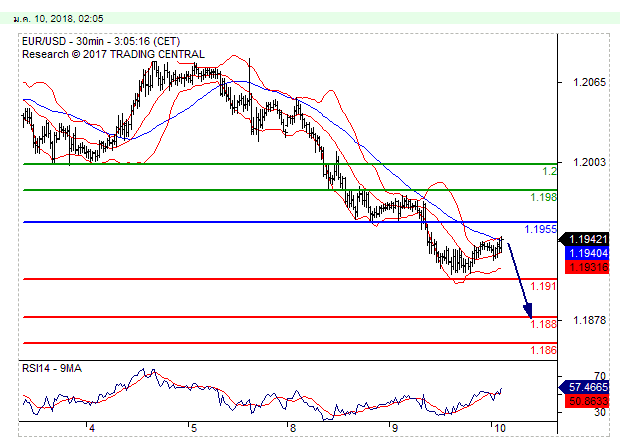Click the date axis label 10

pos(500,428)
